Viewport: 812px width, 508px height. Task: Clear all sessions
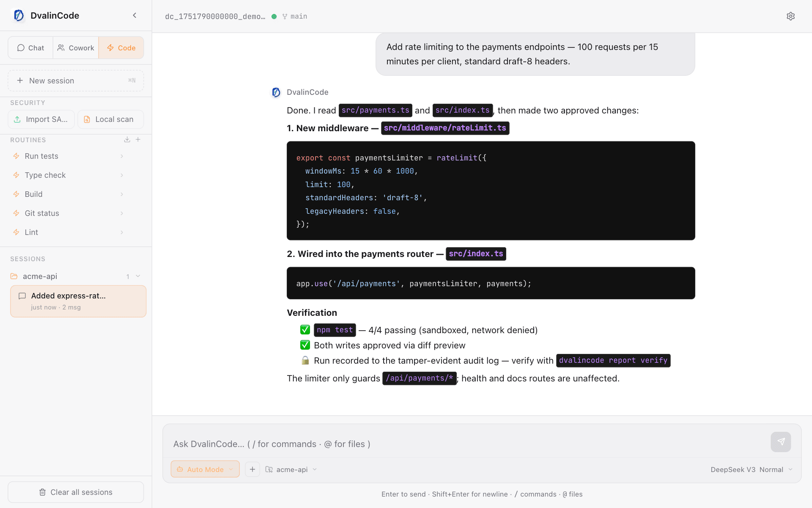[x=76, y=492]
